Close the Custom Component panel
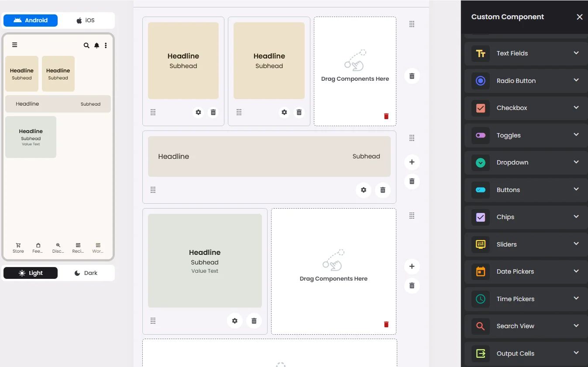 coord(580,17)
